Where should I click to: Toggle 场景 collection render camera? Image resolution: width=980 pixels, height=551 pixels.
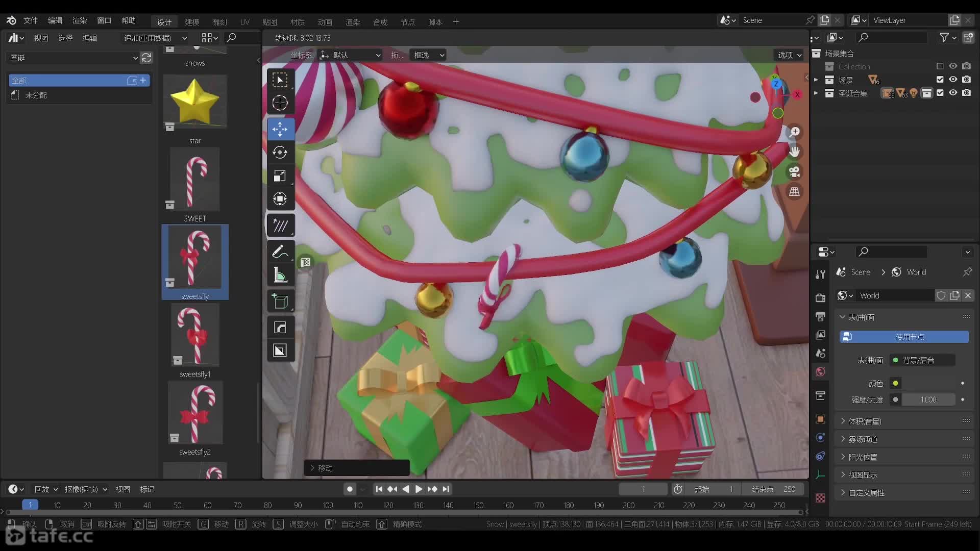[x=967, y=80]
